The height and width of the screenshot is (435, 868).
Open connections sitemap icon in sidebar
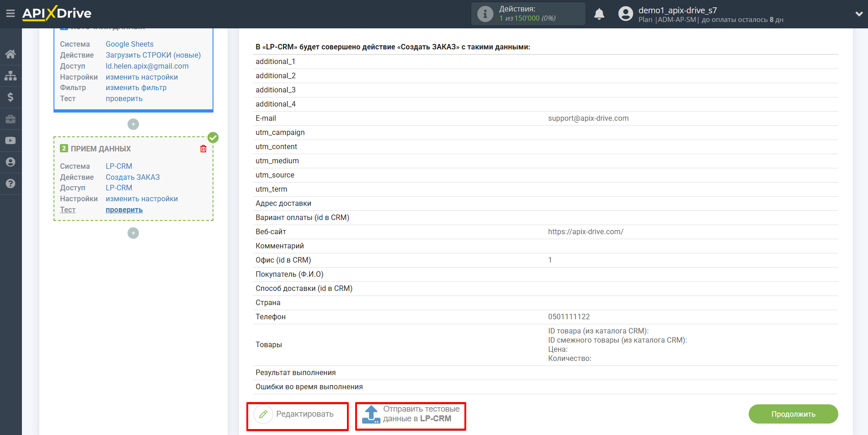pos(11,75)
